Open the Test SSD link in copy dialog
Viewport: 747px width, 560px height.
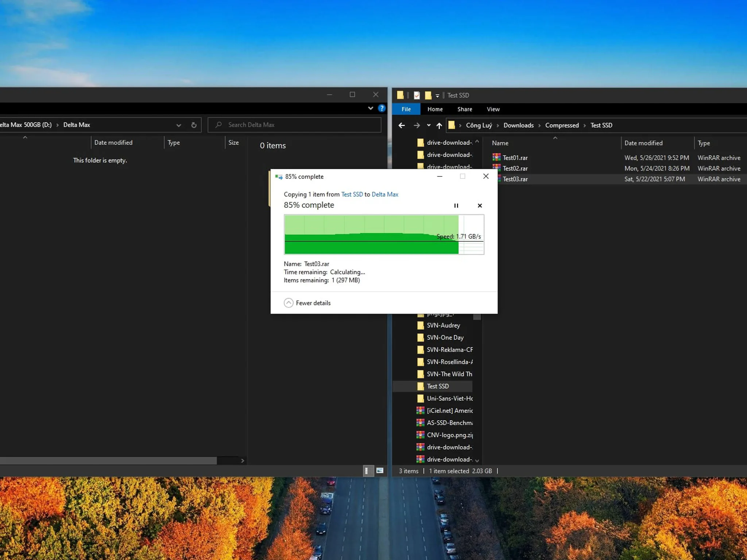[x=352, y=194]
